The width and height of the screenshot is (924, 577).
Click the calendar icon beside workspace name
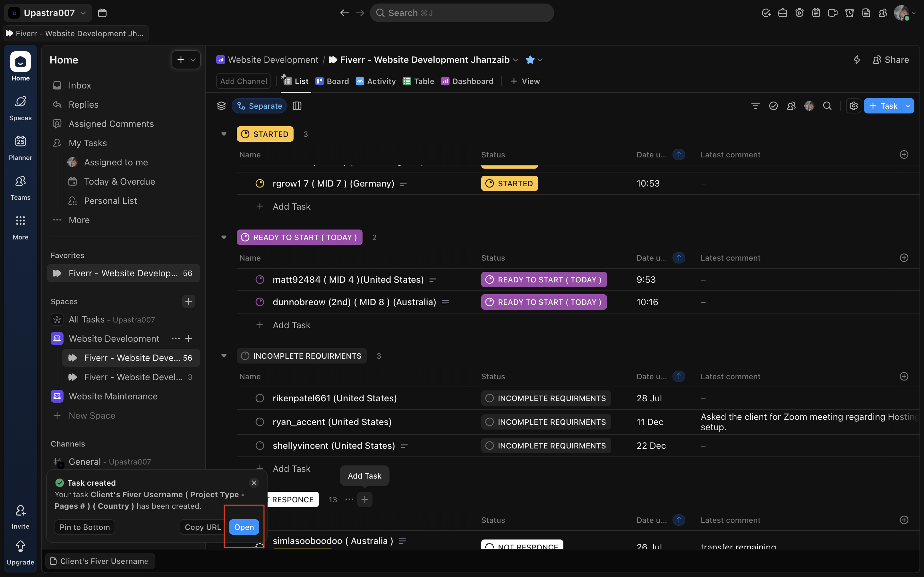tap(102, 13)
